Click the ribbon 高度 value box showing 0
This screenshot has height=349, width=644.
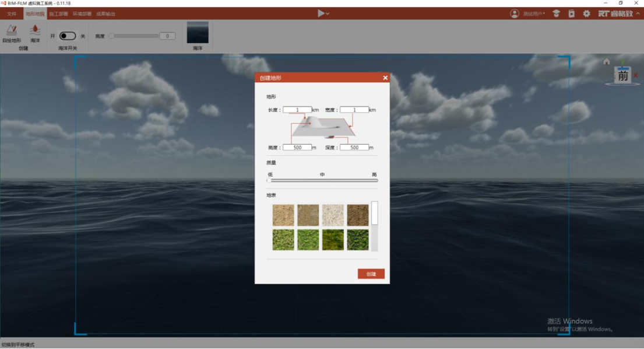click(167, 36)
